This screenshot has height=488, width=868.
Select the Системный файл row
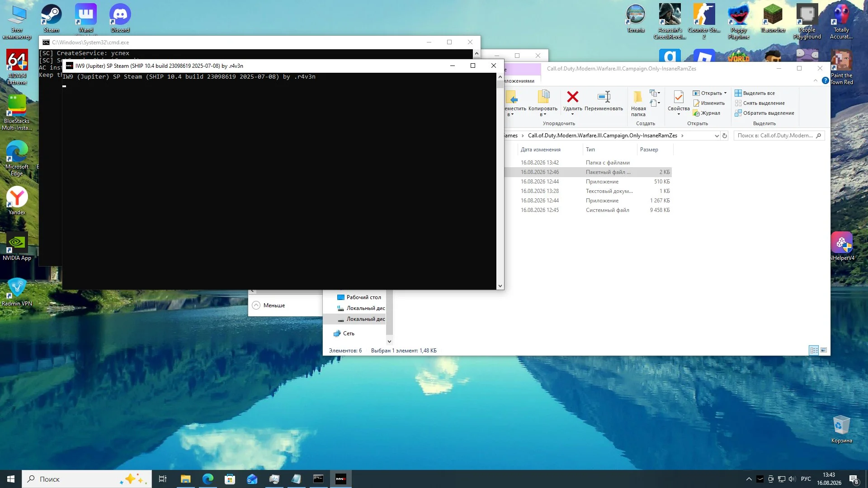[x=588, y=210]
